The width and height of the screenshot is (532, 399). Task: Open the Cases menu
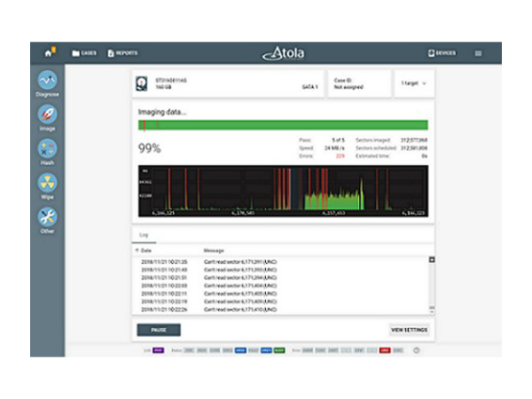click(x=84, y=53)
